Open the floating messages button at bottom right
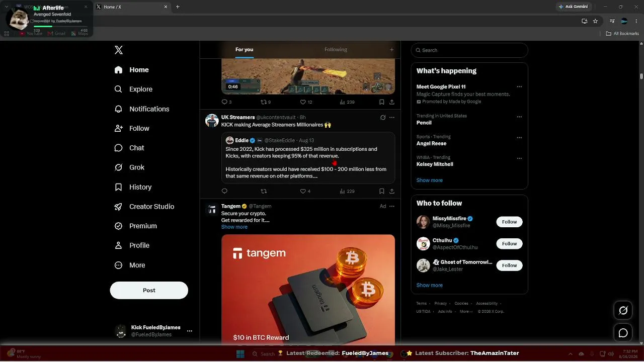The height and width of the screenshot is (362, 644). pyautogui.click(x=623, y=333)
